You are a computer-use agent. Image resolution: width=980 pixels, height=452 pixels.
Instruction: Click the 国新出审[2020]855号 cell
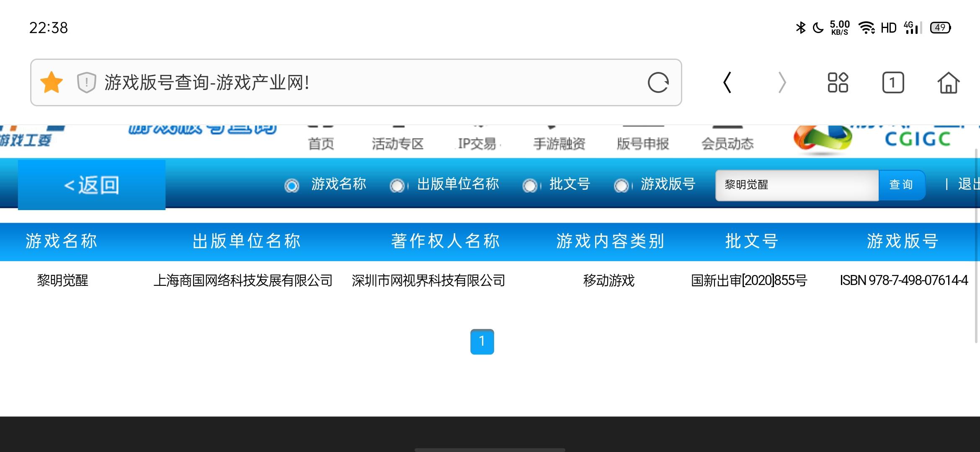click(x=749, y=280)
